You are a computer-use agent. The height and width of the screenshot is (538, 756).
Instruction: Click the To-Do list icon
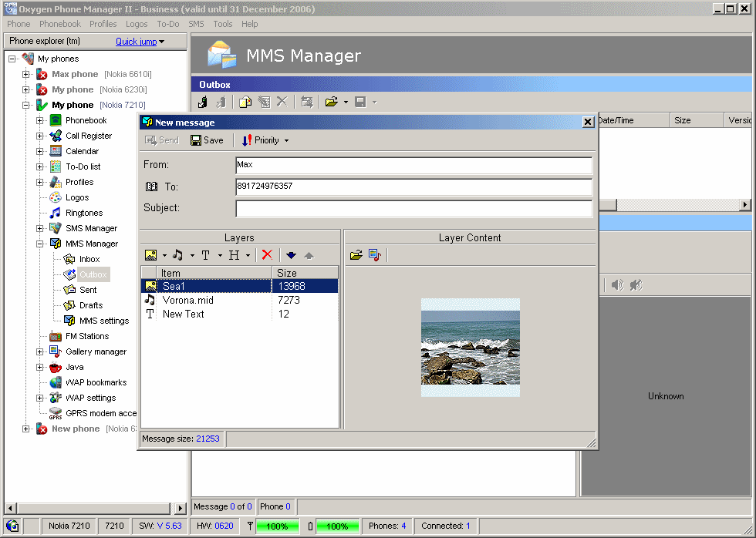click(x=56, y=166)
